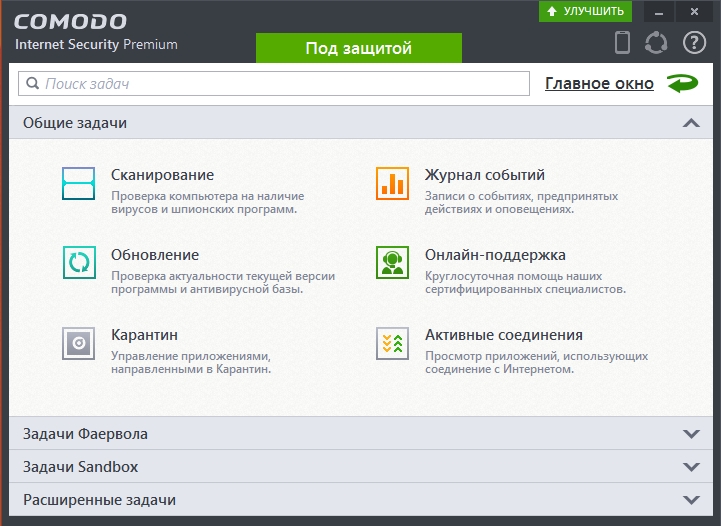The height and width of the screenshot is (526, 721).
Task: Click the Журнал событий chart icon
Action: coord(392,183)
